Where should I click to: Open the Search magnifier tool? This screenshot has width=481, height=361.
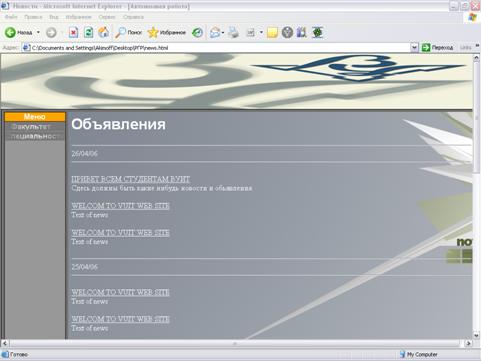120,32
